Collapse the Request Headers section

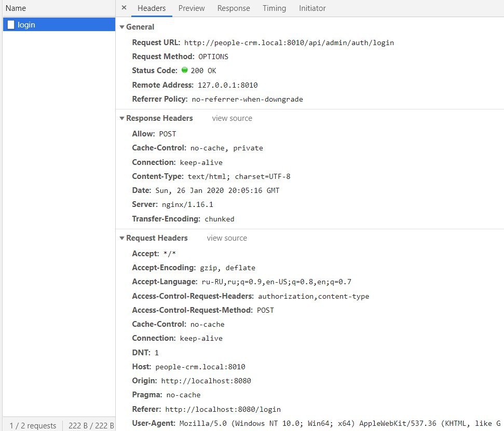(x=122, y=238)
